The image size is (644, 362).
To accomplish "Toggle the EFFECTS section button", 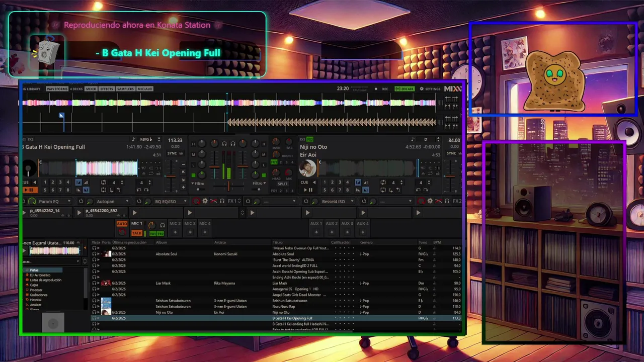I will 107,89.
